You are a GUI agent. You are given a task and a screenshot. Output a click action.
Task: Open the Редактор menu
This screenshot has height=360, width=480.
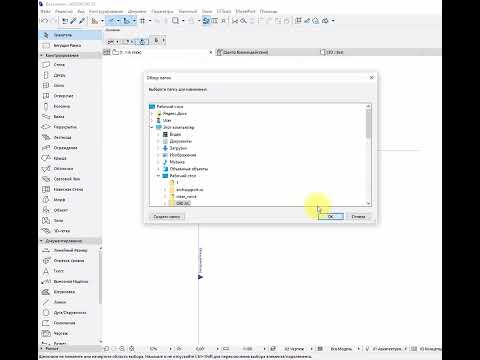pyautogui.click(x=64, y=11)
